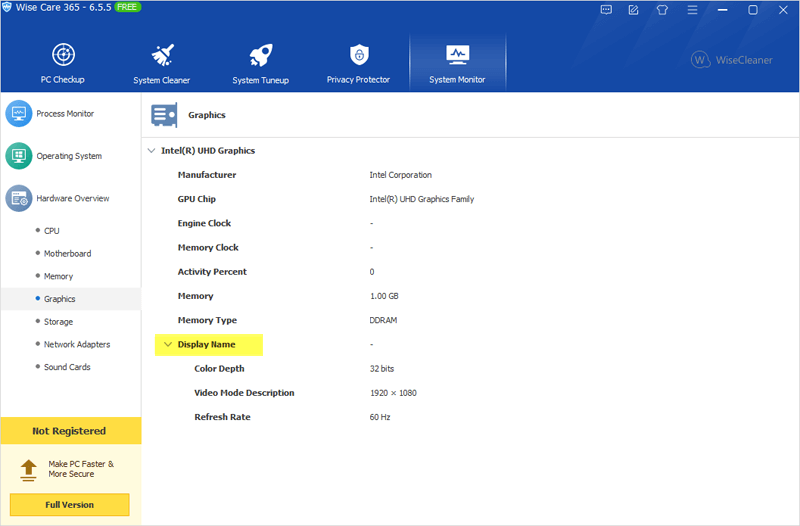Click the Color Depth row label

pos(219,368)
